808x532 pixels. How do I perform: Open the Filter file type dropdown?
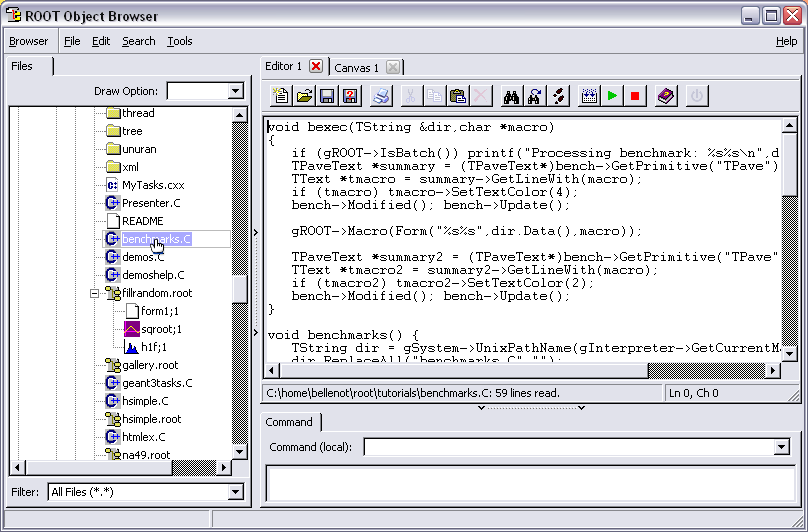pos(235,492)
